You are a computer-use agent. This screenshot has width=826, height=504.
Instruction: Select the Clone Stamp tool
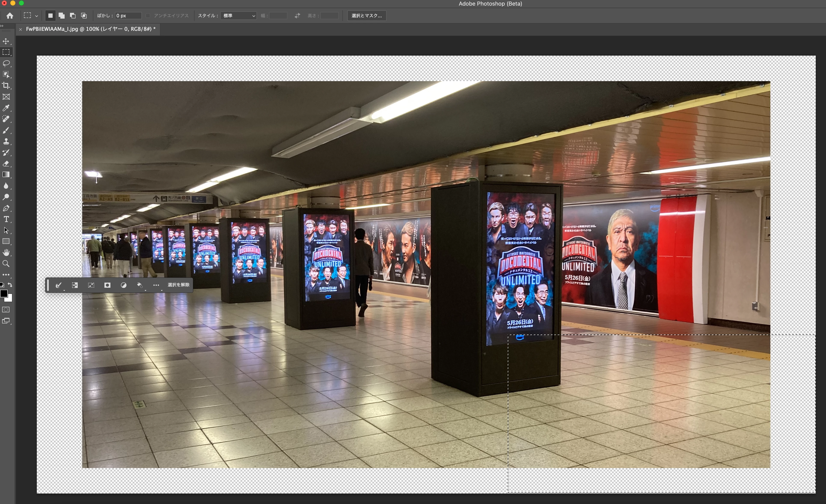pyautogui.click(x=6, y=141)
